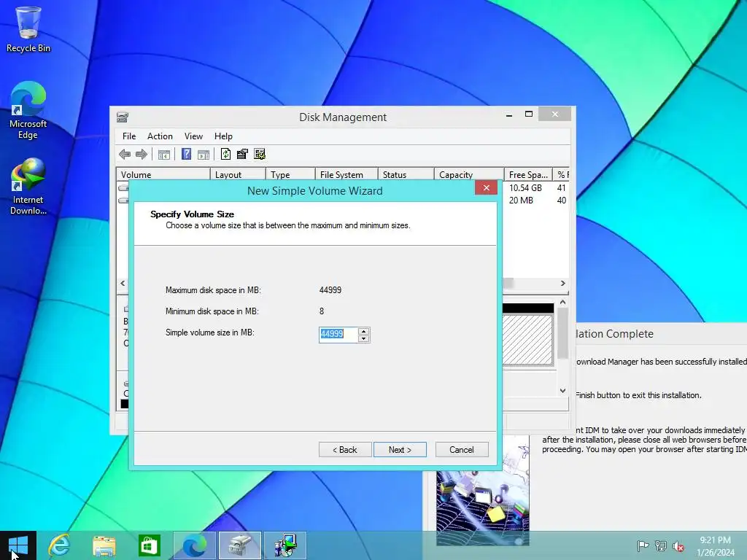Open the Action menu in Disk Management
The image size is (747, 560).
[x=160, y=136]
